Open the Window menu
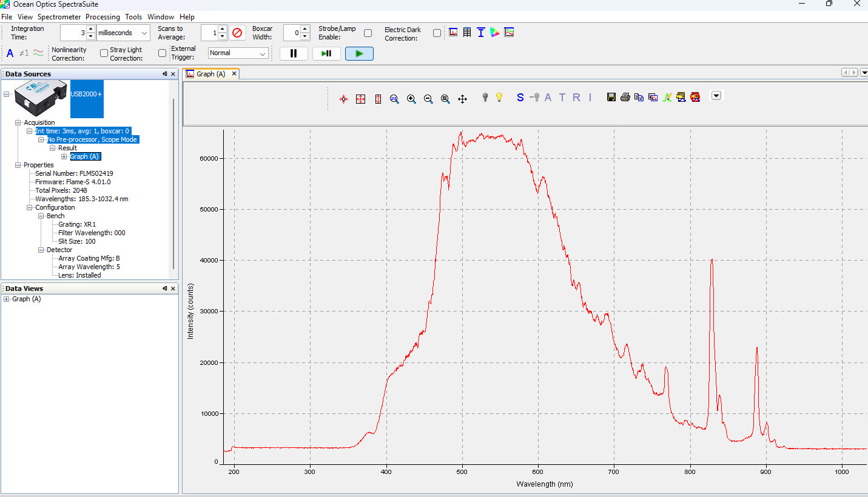Image resolution: width=868 pixels, height=497 pixels. pos(161,17)
